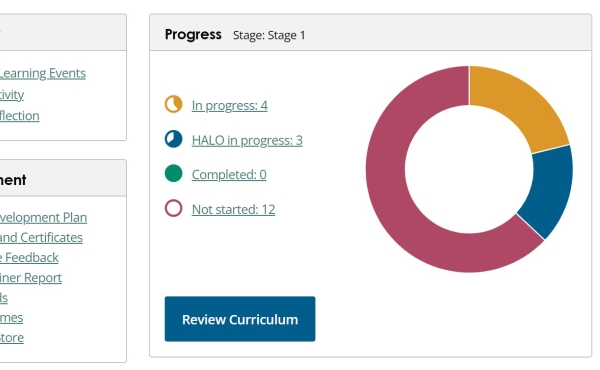Viewport: 600px width, 370px height.
Task: Click the blue HALO in progress icon
Action: tap(173, 139)
